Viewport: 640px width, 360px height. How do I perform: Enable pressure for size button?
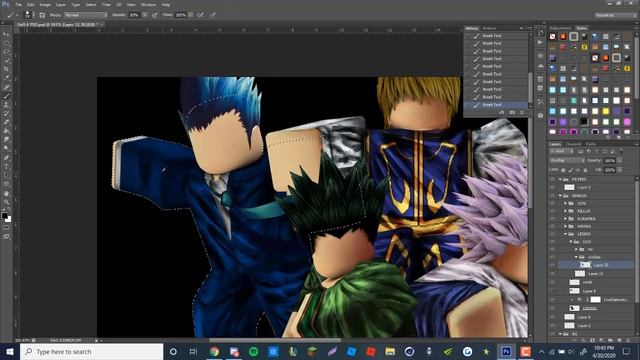(213, 15)
